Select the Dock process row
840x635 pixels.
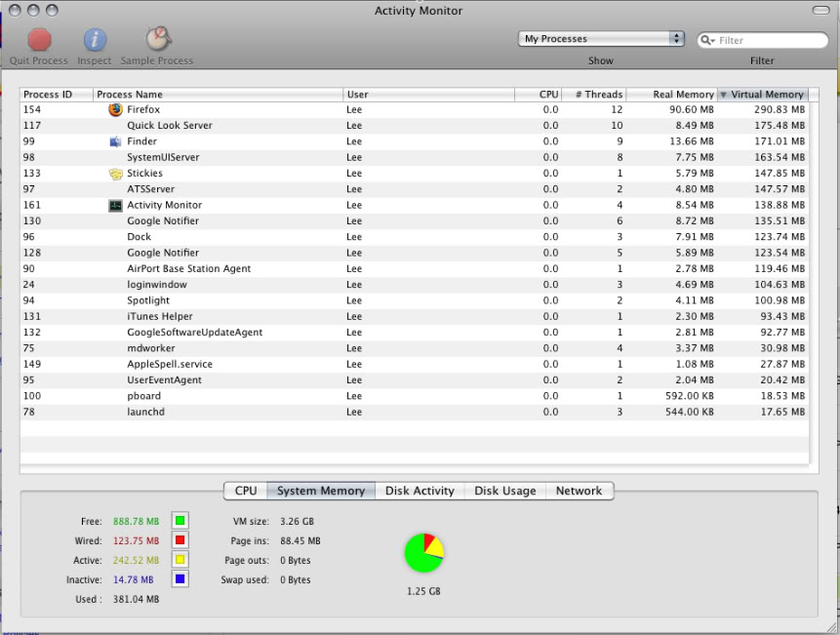pos(414,237)
